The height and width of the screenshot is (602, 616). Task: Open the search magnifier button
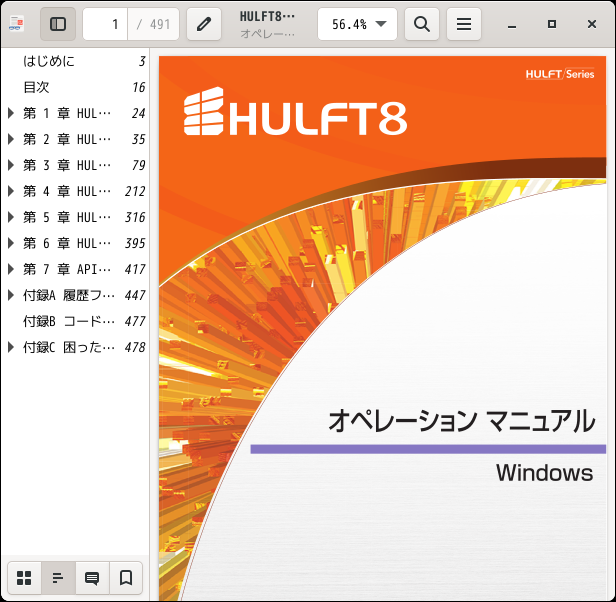pyautogui.click(x=422, y=24)
